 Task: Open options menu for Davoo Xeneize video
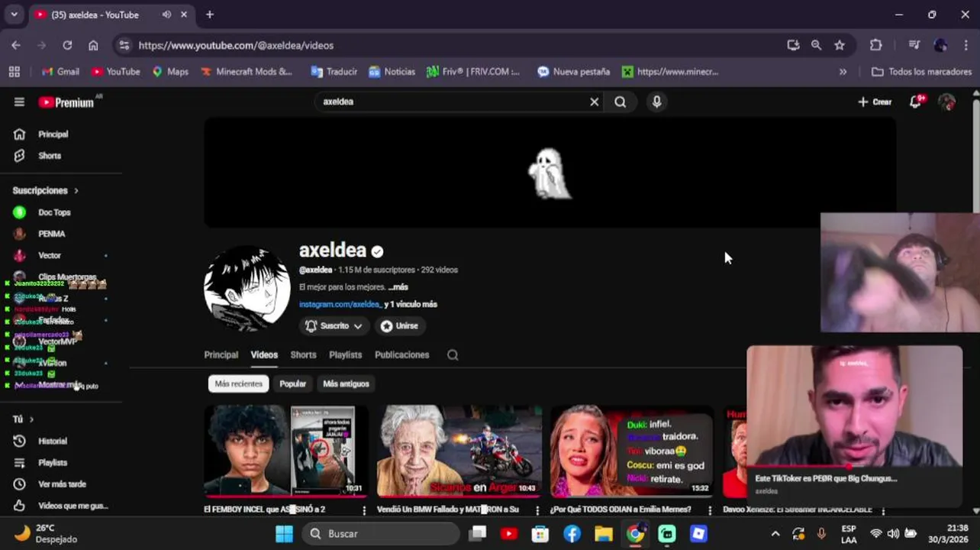[x=883, y=510]
